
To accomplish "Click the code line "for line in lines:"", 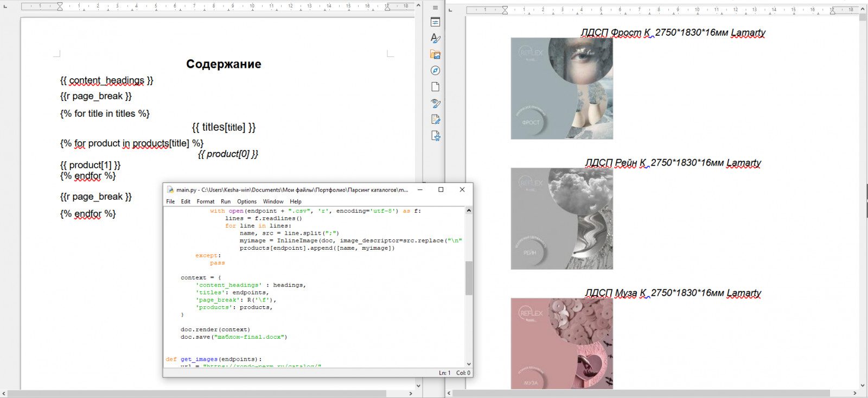I will (x=258, y=226).
